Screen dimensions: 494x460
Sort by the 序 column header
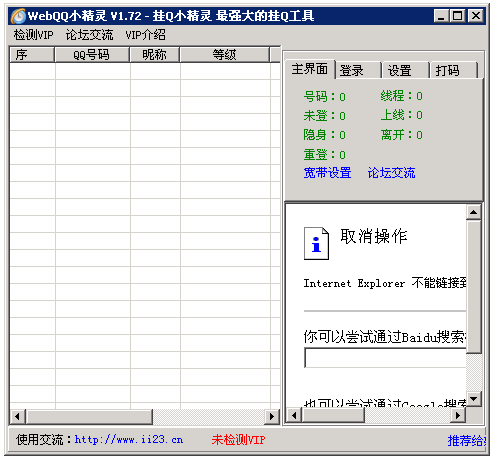32,55
